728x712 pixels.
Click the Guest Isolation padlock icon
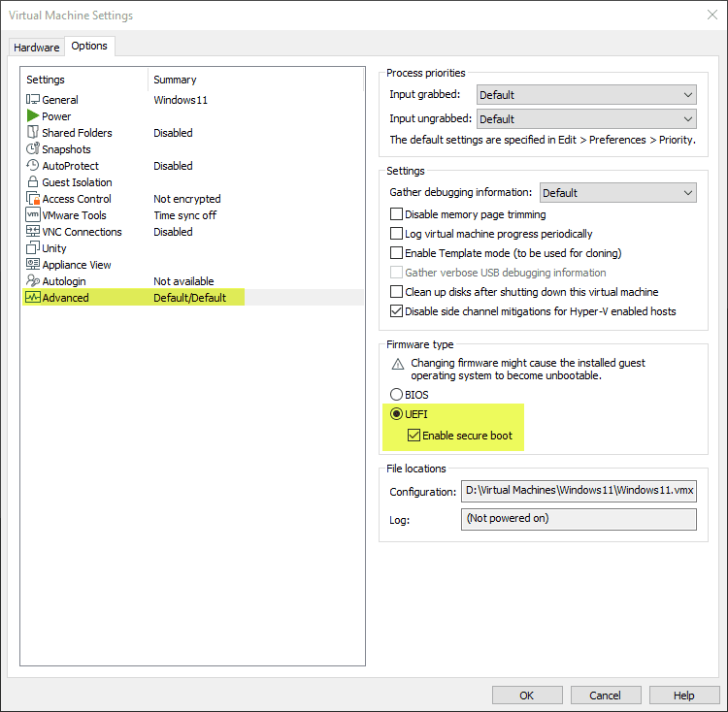pyautogui.click(x=32, y=181)
